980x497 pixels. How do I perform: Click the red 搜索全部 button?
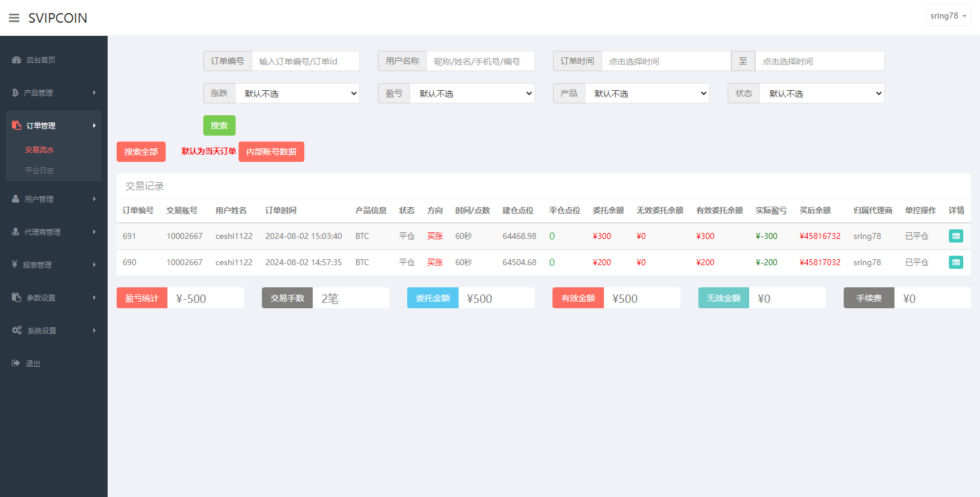[x=141, y=152]
